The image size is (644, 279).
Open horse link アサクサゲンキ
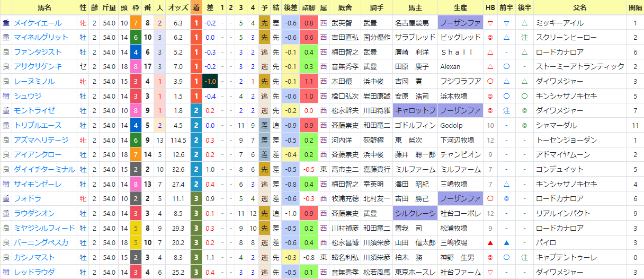click(x=38, y=67)
